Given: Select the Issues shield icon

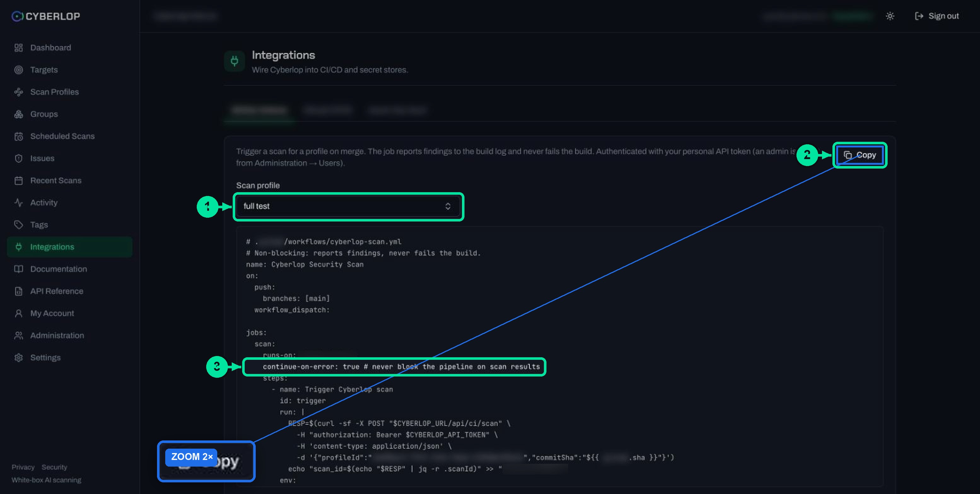Looking at the screenshot, I should click(x=18, y=158).
